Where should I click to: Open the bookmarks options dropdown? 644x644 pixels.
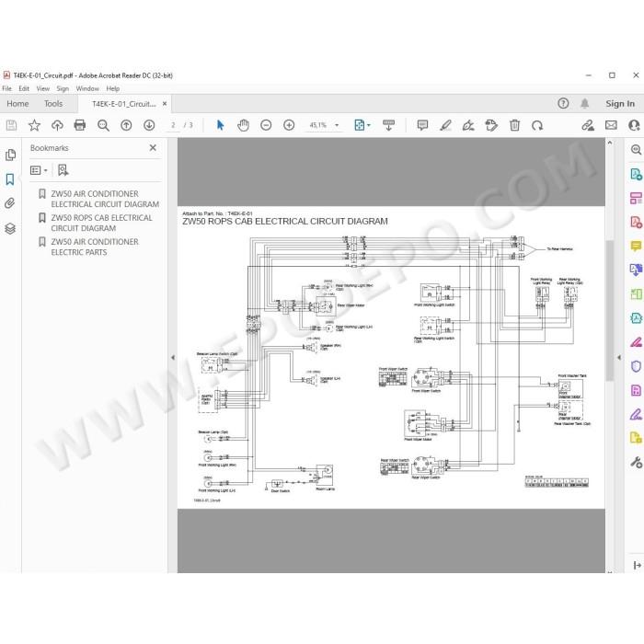[x=39, y=170]
